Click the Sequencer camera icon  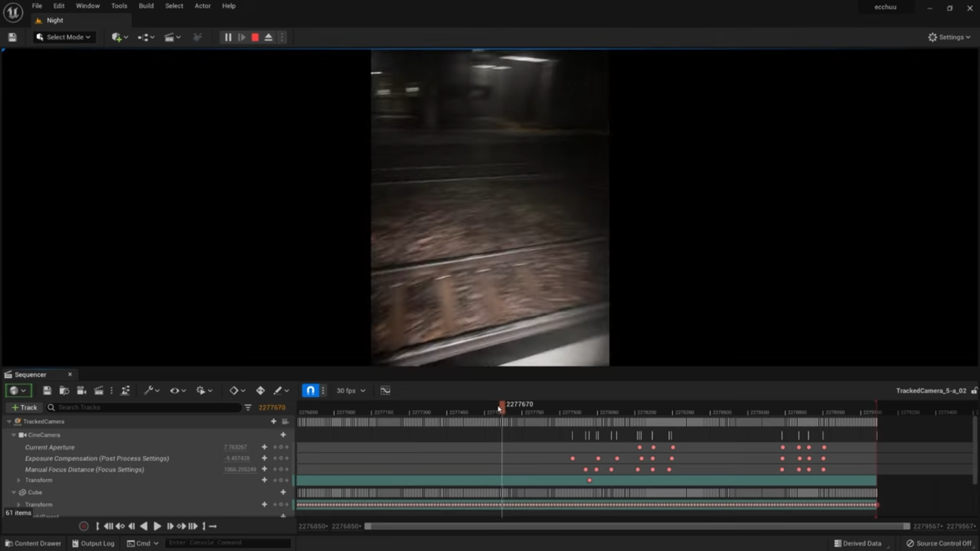point(81,390)
